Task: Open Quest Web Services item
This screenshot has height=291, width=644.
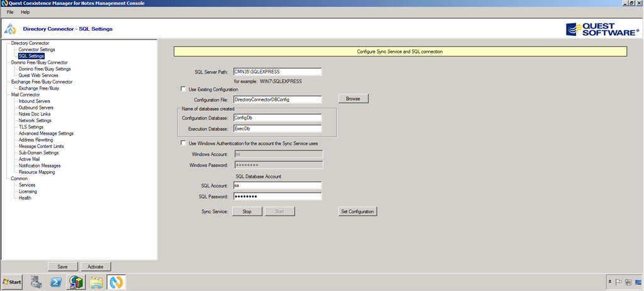Action: [x=38, y=76]
